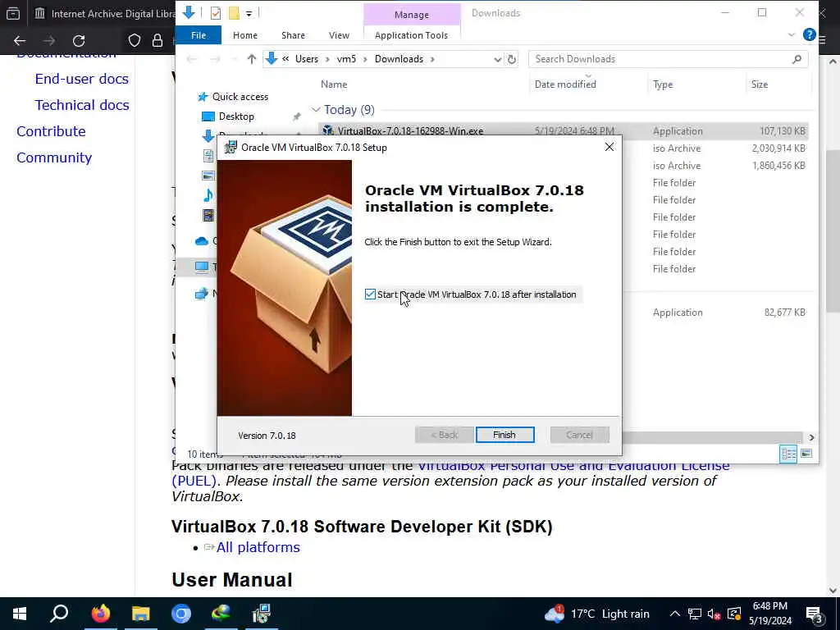Refresh the Downloads folder view
Image resolution: width=840 pixels, height=630 pixels.
click(512, 59)
